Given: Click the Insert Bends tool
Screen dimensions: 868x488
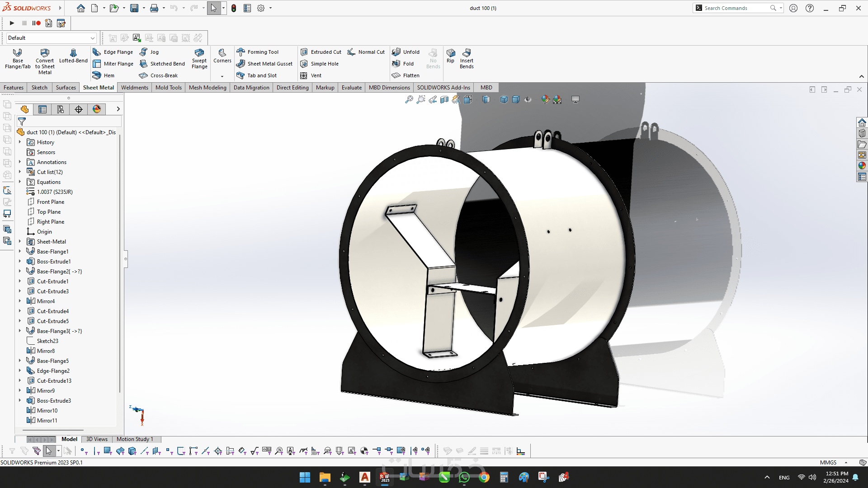Looking at the screenshot, I should tap(467, 59).
